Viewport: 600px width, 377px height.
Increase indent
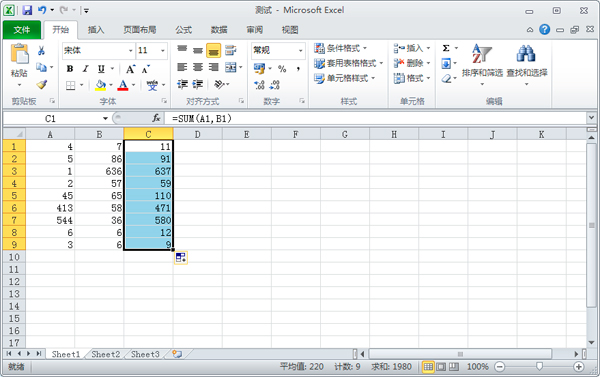click(198, 84)
